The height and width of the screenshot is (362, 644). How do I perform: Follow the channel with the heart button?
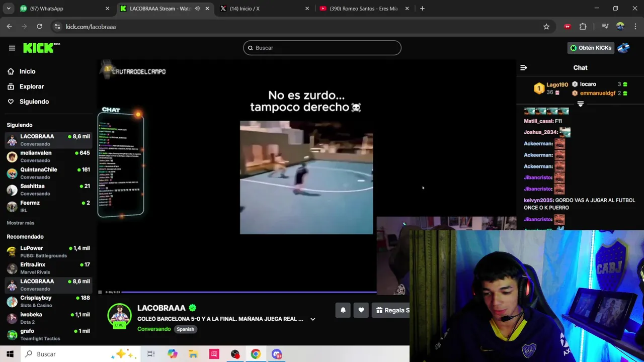click(361, 310)
